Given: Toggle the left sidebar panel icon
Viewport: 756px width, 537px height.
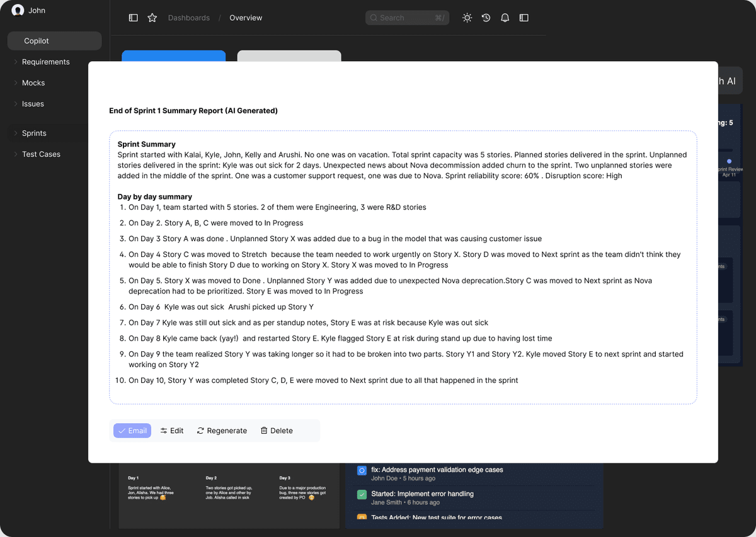Looking at the screenshot, I should (133, 18).
